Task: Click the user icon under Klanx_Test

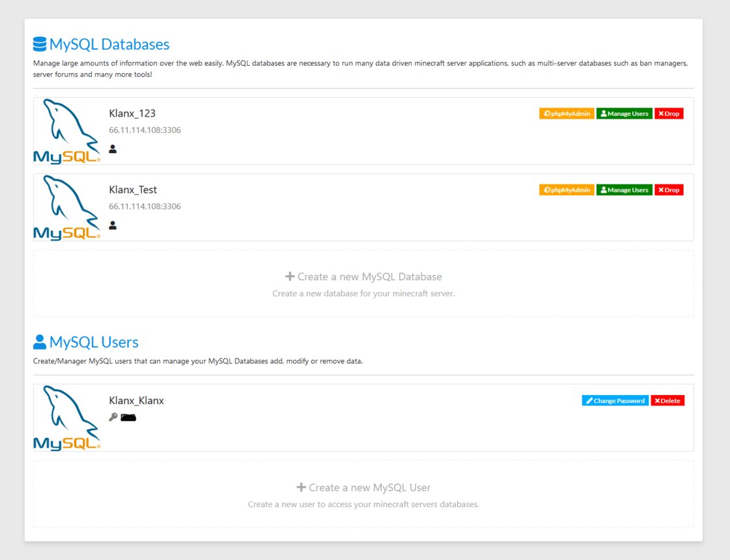Action: click(x=113, y=226)
